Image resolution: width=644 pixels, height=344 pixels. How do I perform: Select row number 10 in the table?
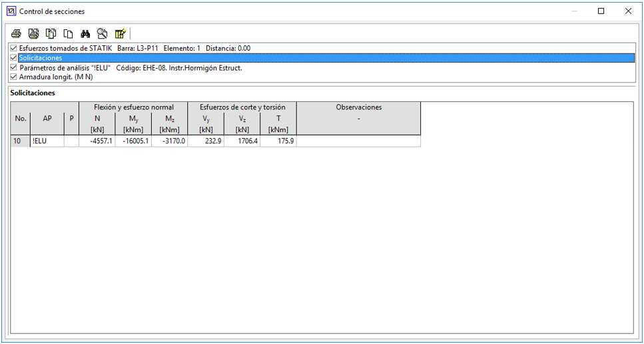20,141
